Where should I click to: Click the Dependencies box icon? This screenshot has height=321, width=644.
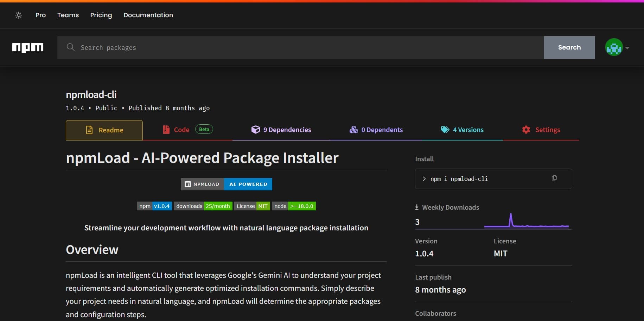256,130
